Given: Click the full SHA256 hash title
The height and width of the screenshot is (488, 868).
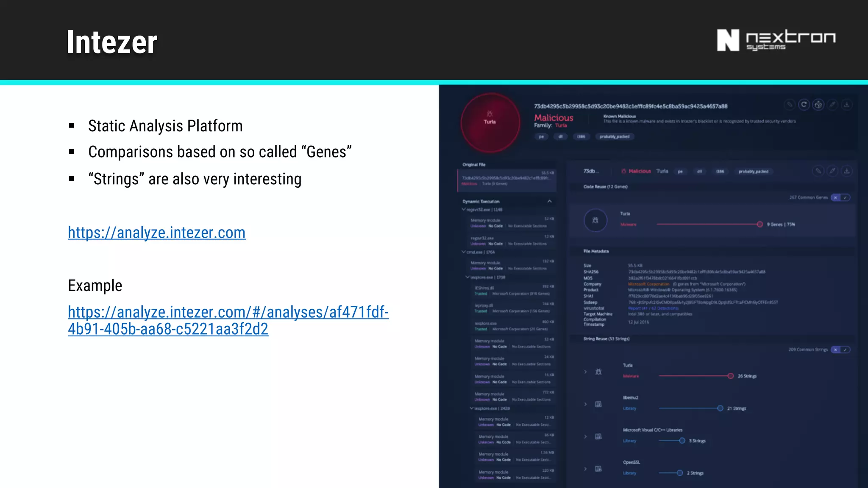Looking at the screenshot, I should 631,106.
